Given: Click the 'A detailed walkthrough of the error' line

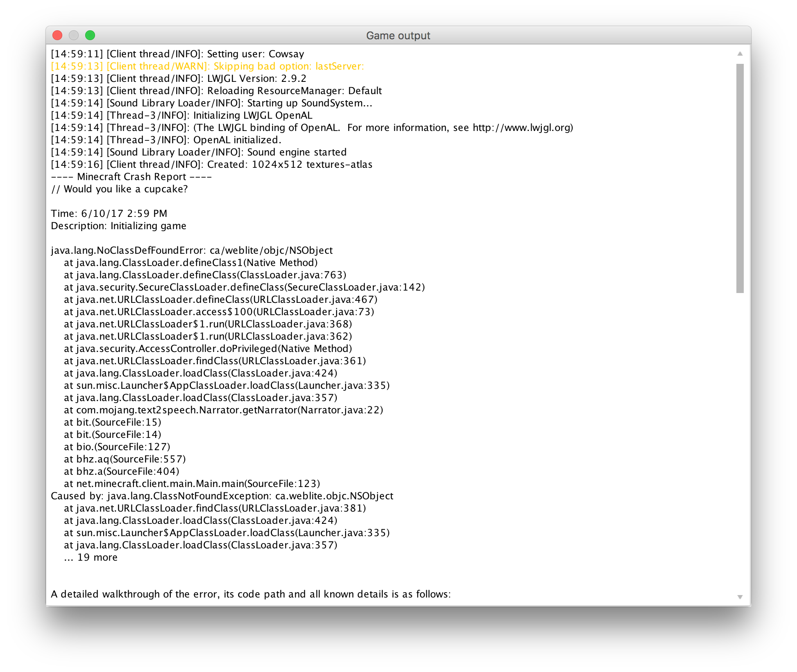Looking at the screenshot, I should point(251,594).
